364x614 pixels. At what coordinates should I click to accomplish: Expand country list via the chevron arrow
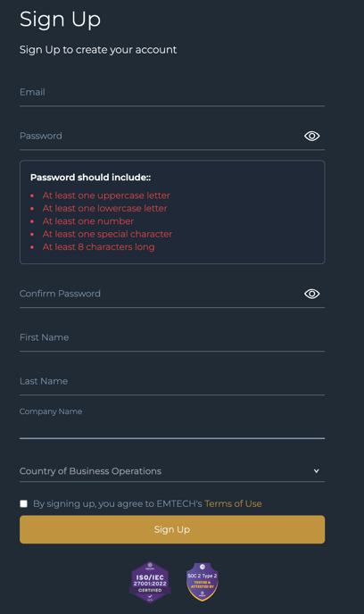(316, 471)
